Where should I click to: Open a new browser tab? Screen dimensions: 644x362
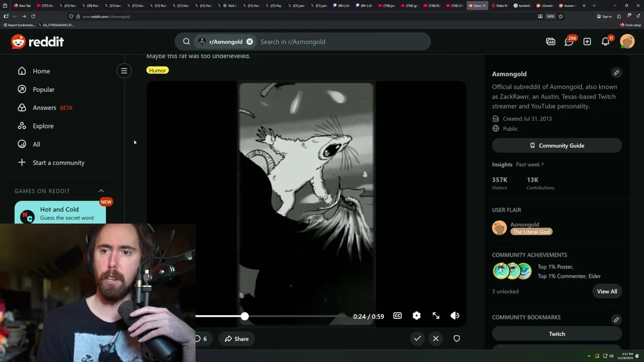tap(584, 6)
